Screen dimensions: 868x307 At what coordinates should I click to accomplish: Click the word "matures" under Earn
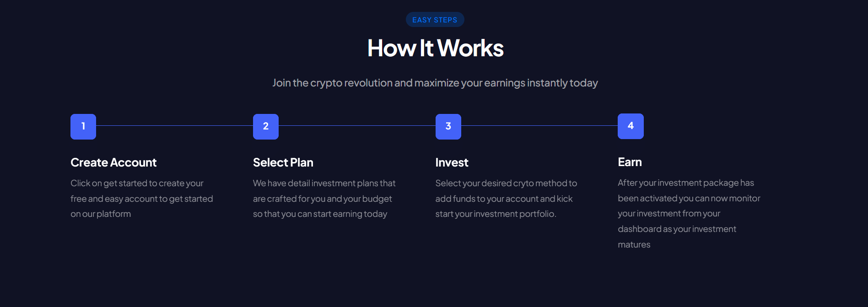[634, 245]
